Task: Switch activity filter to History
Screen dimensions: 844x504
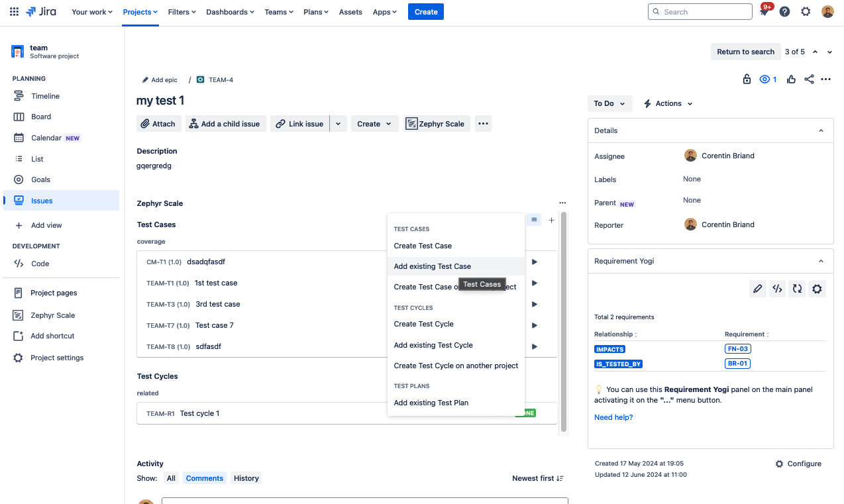Action: (246, 478)
